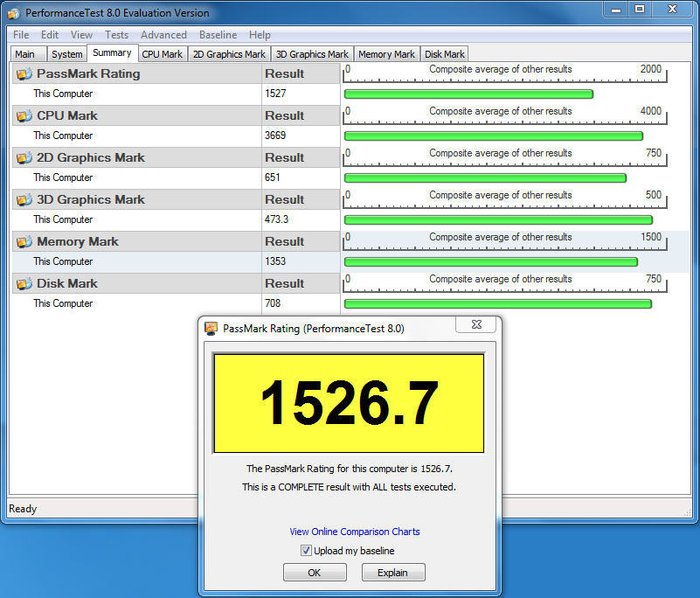Click This Computer under Disk Mark
This screenshot has height=598, width=700.
click(x=63, y=303)
